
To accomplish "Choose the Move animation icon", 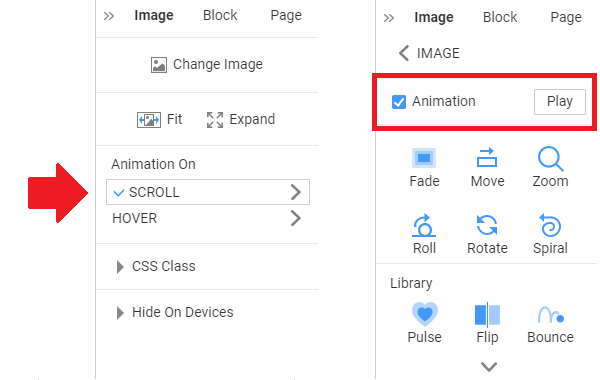I will coord(487,158).
